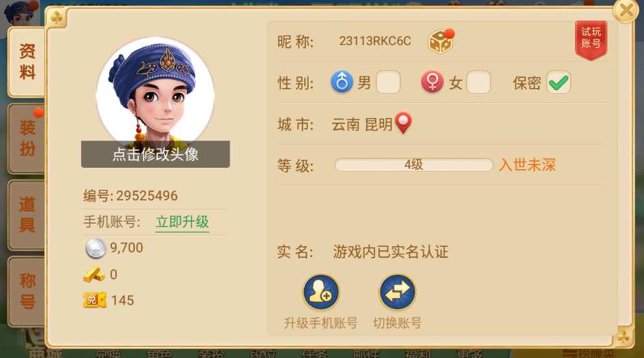This screenshot has width=644, height=358.
Task: Close the profile dialog with X
Action: pos(626,10)
